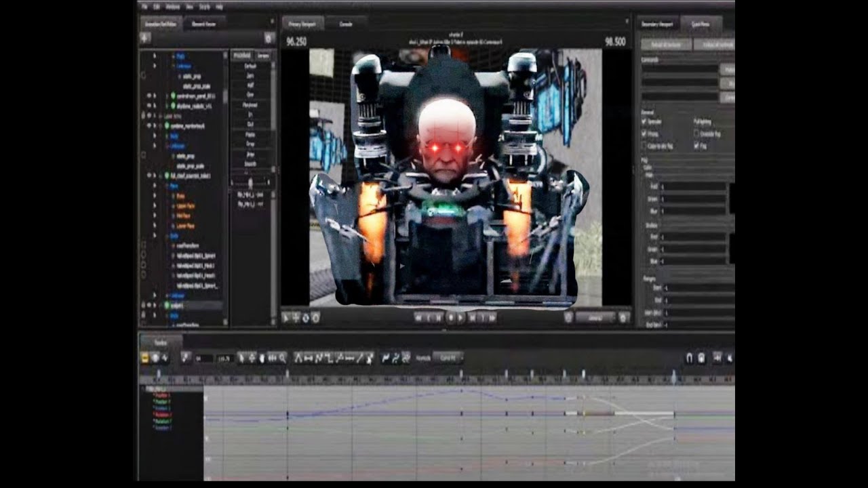This screenshot has height=488, width=868.
Task: Apply the Zero preset
Action: (250, 77)
